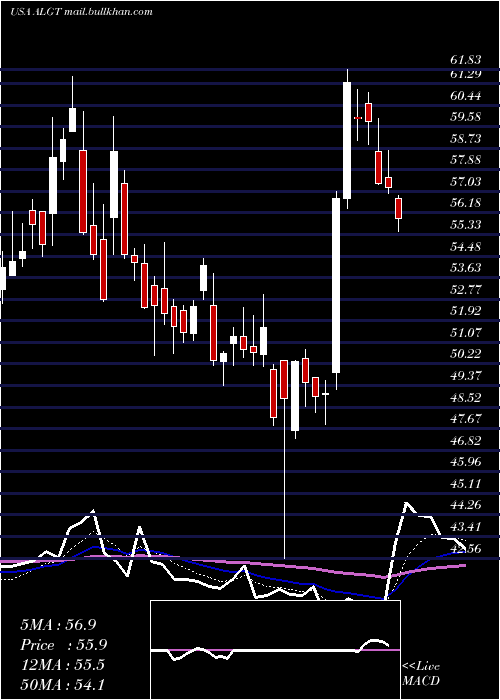Click the 50.22 price label

pos(466,354)
